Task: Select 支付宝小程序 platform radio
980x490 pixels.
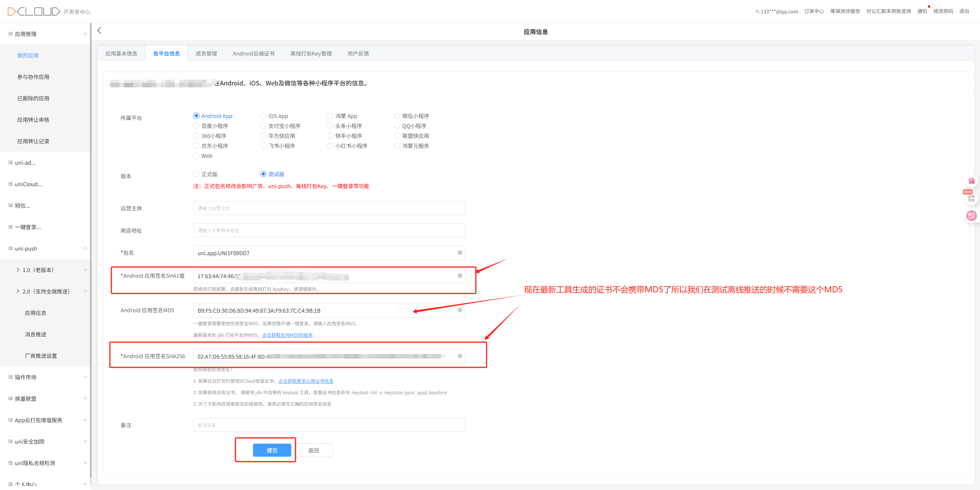Action: pyautogui.click(x=263, y=126)
